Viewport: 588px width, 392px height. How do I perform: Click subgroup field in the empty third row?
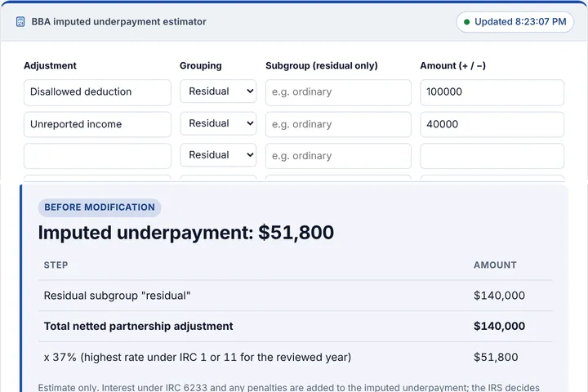point(338,156)
